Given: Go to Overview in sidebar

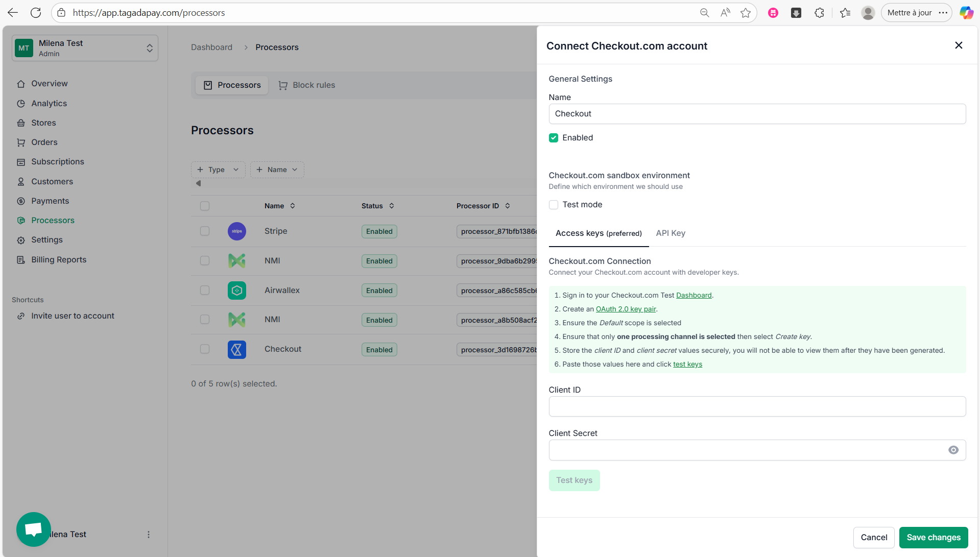Looking at the screenshot, I should (x=50, y=84).
